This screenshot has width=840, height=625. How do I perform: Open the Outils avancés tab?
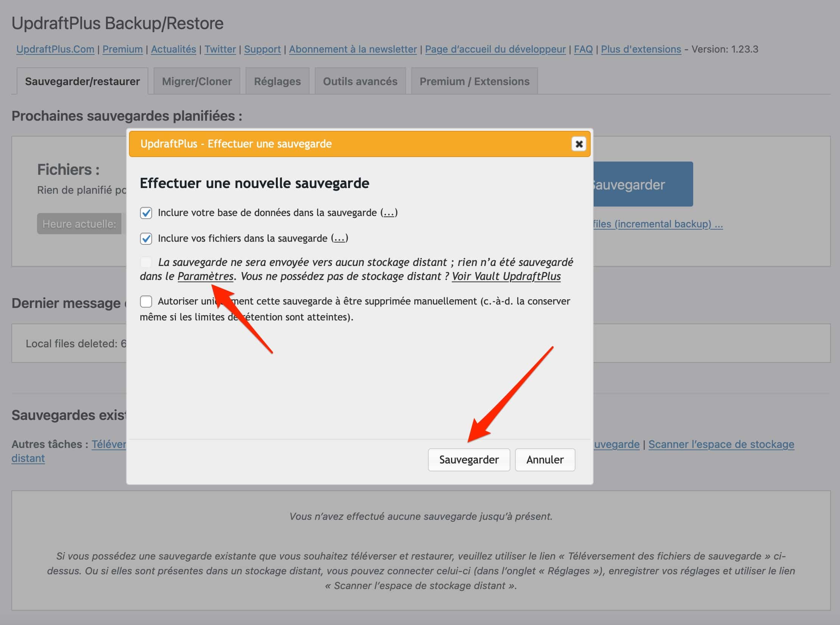tap(360, 81)
